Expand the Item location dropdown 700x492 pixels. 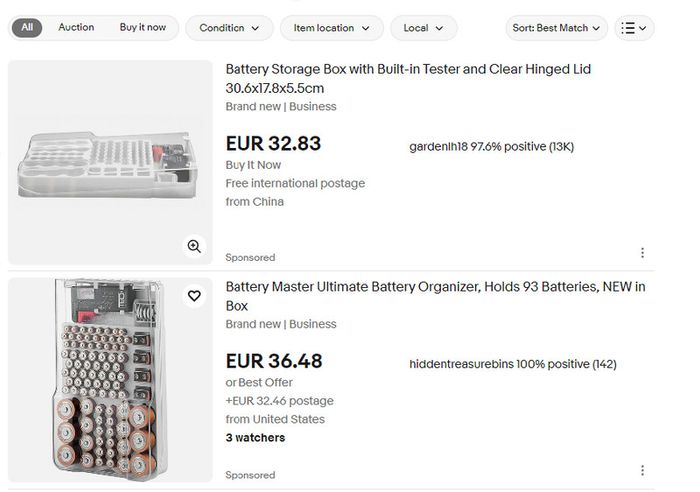[x=331, y=28]
